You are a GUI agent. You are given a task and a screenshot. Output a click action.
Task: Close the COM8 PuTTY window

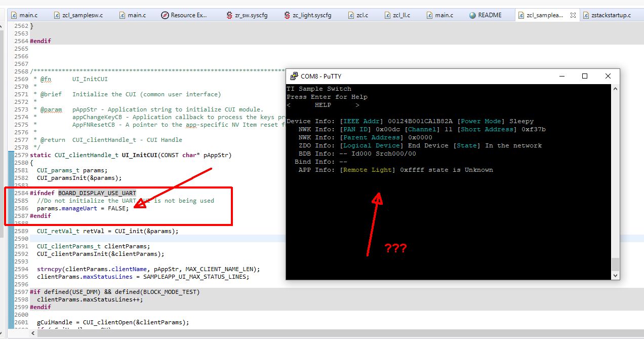(608, 76)
